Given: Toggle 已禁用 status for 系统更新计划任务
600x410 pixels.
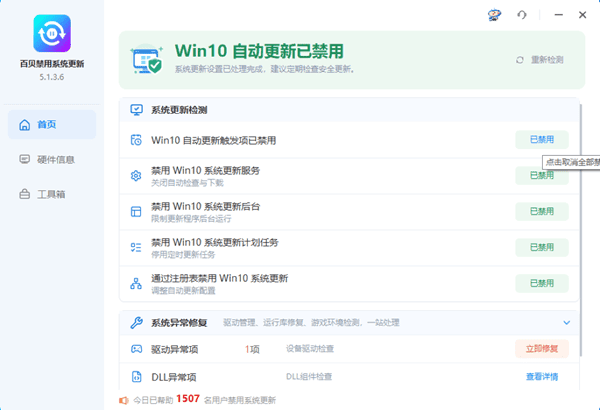Looking at the screenshot, I should [x=542, y=247].
